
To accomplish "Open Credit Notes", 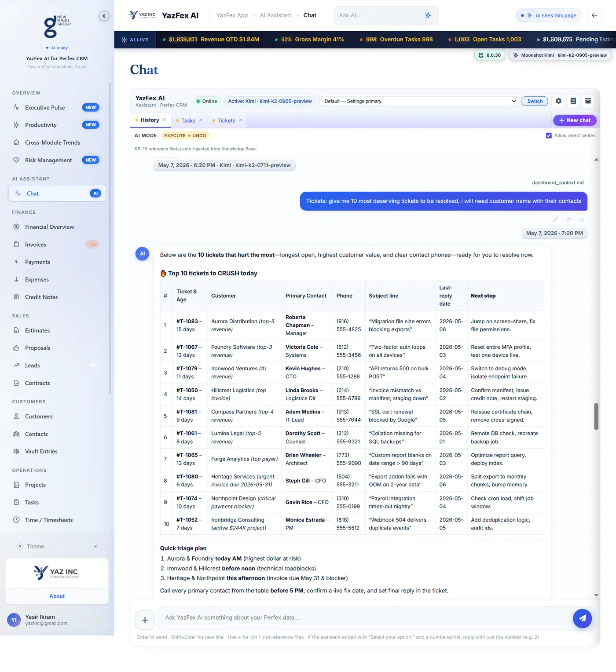I will (x=57, y=297).
